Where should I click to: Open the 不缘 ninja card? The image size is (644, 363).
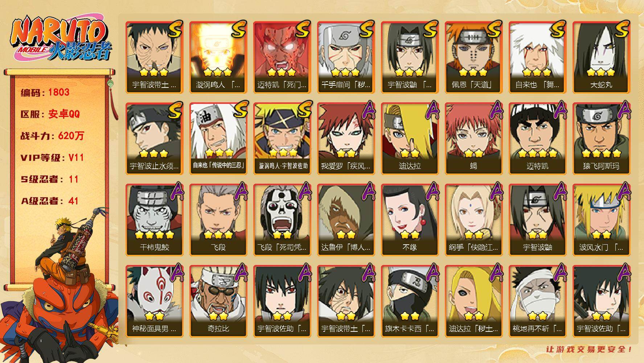(410, 220)
